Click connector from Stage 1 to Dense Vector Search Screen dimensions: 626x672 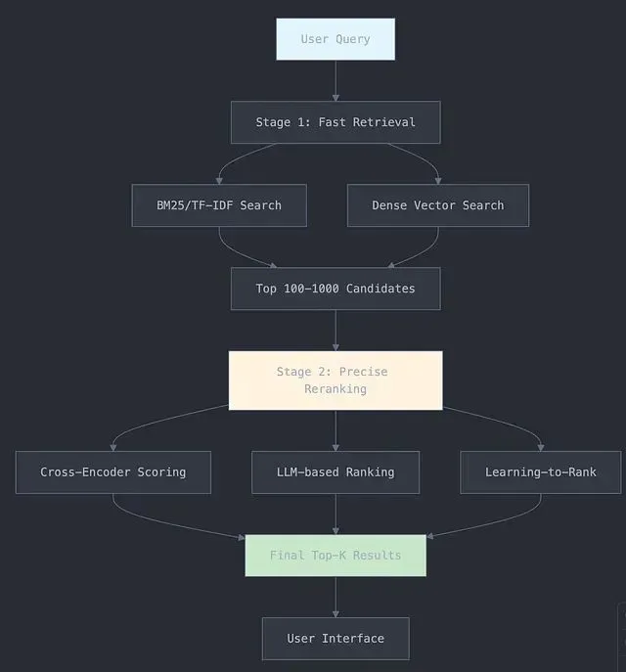click(x=425, y=158)
